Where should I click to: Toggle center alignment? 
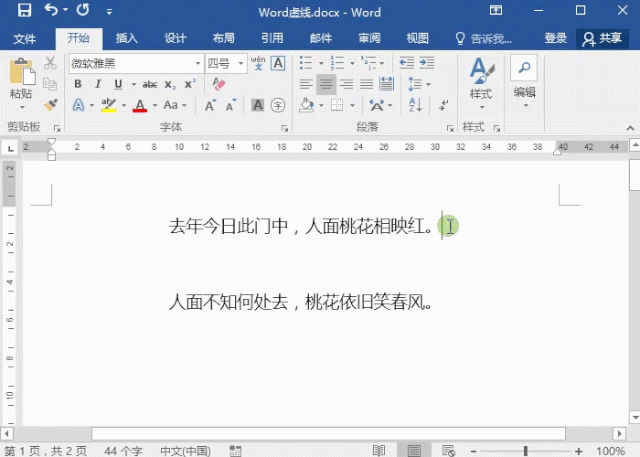coord(326,84)
